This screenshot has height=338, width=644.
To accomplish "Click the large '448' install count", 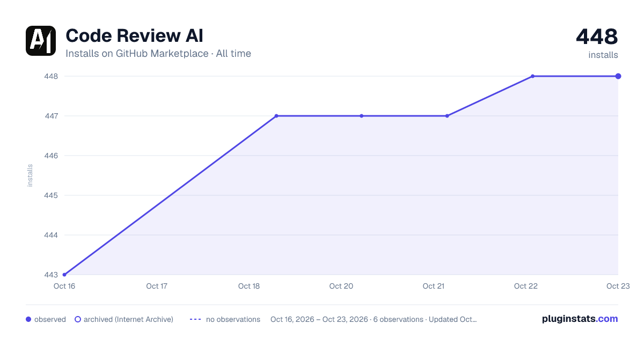I will click(x=597, y=37).
